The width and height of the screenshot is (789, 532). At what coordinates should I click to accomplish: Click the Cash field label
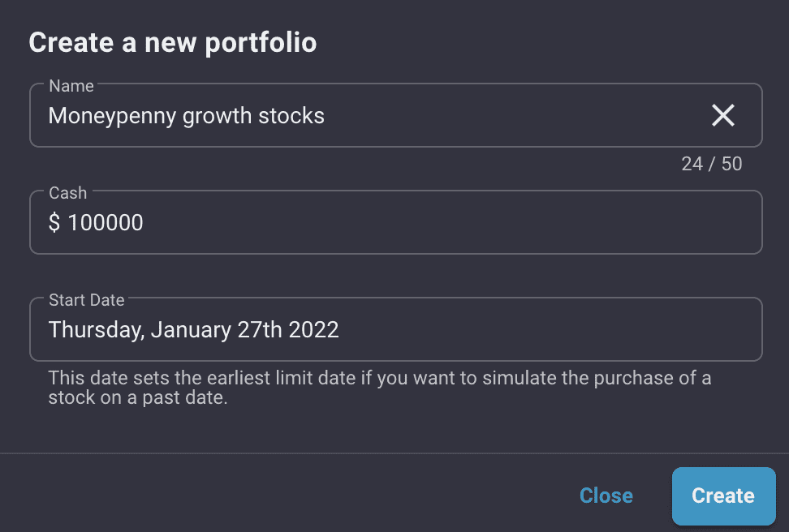68,193
